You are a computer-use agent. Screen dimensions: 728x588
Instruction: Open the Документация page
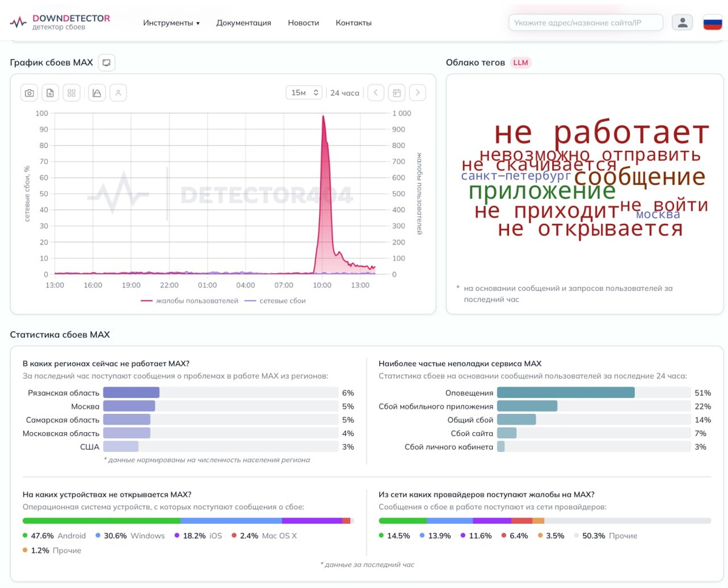pyautogui.click(x=243, y=23)
